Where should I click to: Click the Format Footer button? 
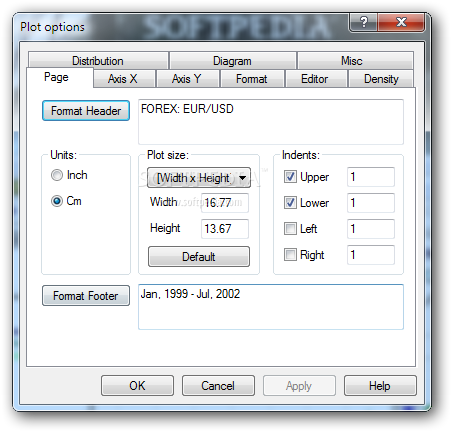pyautogui.click(x=86, y=296)
